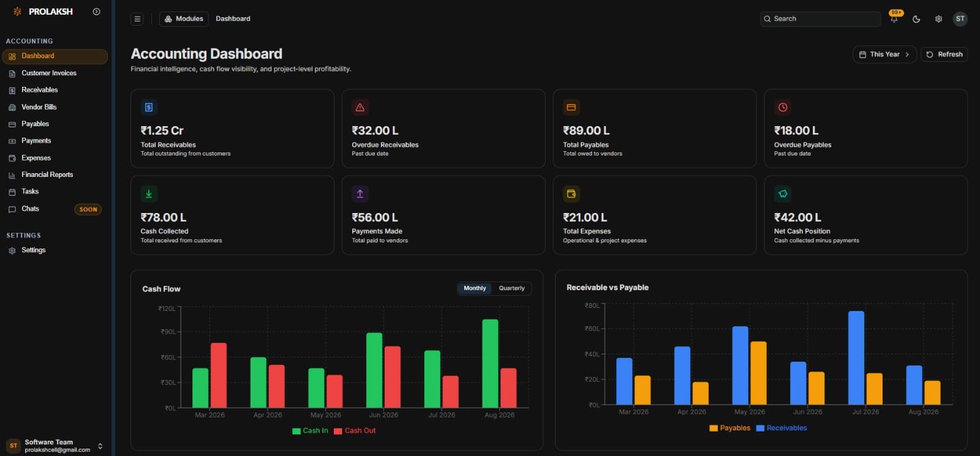Click the Aug 2026 Cash In bar
The width and height of the screenshot is (980, 456).
pyautogui.click(x=490, y=364)
